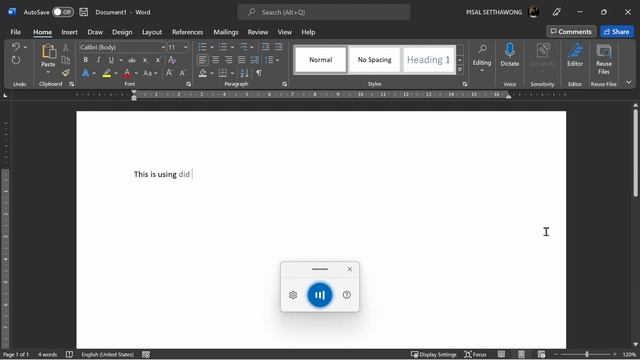Toggle AutoSave switch
This screenshot has height=360, width=640.
pyautogui.click(x=63, y=12)
